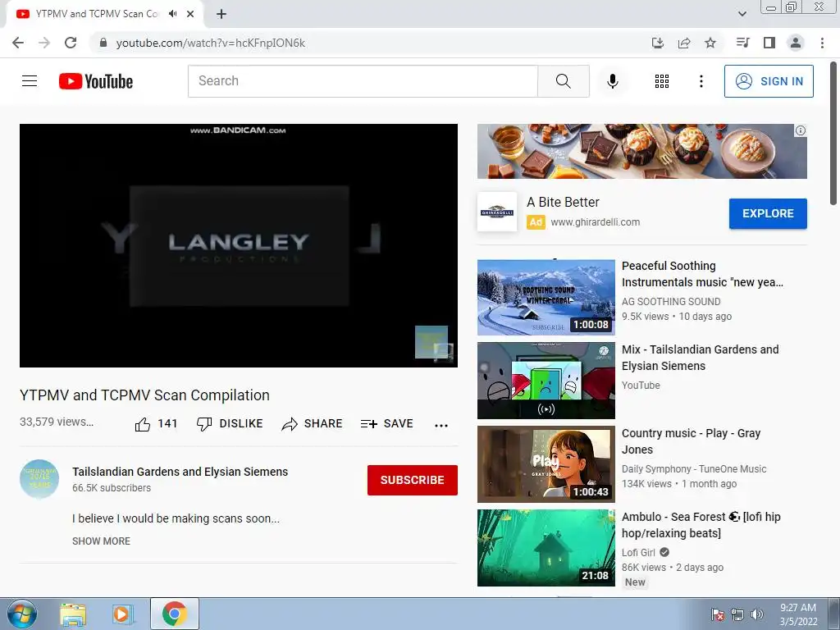The image size is (840, 630).
Task: Open the volume tray icon
Action: [757, 614]
